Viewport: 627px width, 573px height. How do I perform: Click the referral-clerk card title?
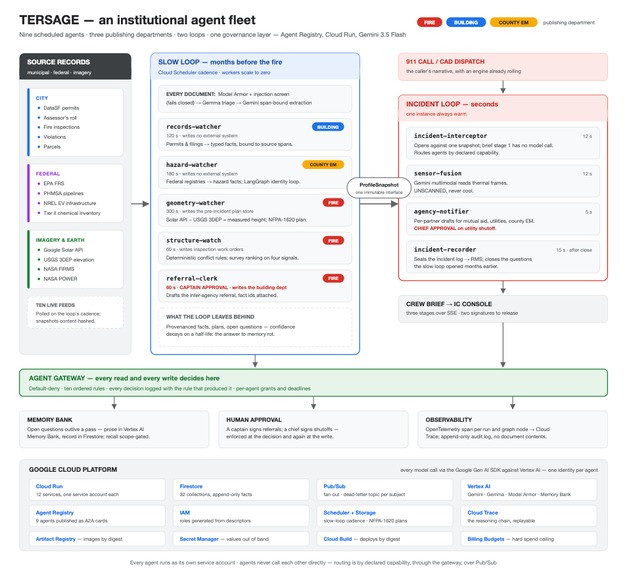192,278
